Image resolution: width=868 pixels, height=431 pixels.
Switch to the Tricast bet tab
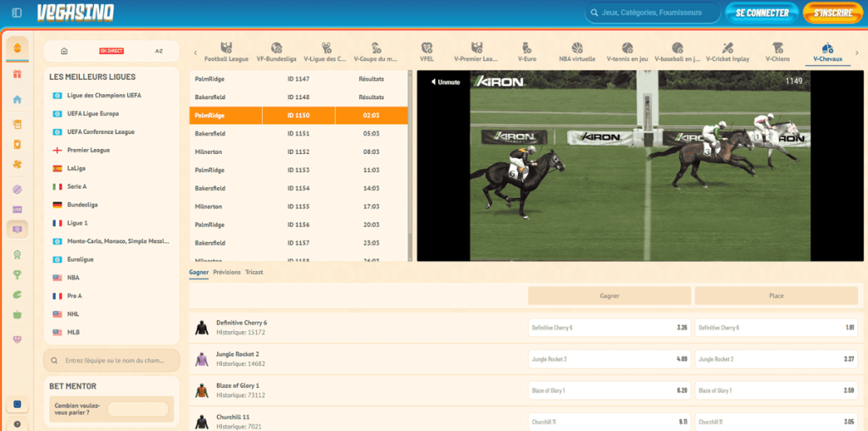click(x=254, y=272)
